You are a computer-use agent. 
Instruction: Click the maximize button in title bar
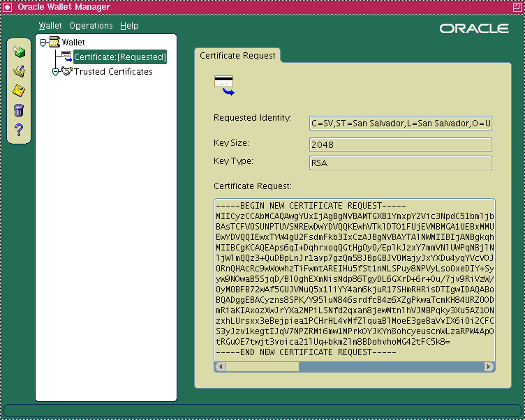517,7
